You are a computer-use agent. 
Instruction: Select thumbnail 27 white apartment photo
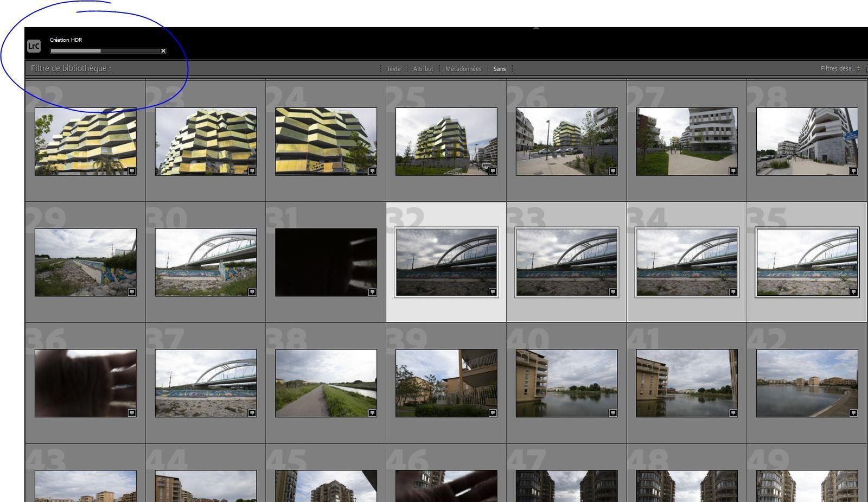coord(687,142)
